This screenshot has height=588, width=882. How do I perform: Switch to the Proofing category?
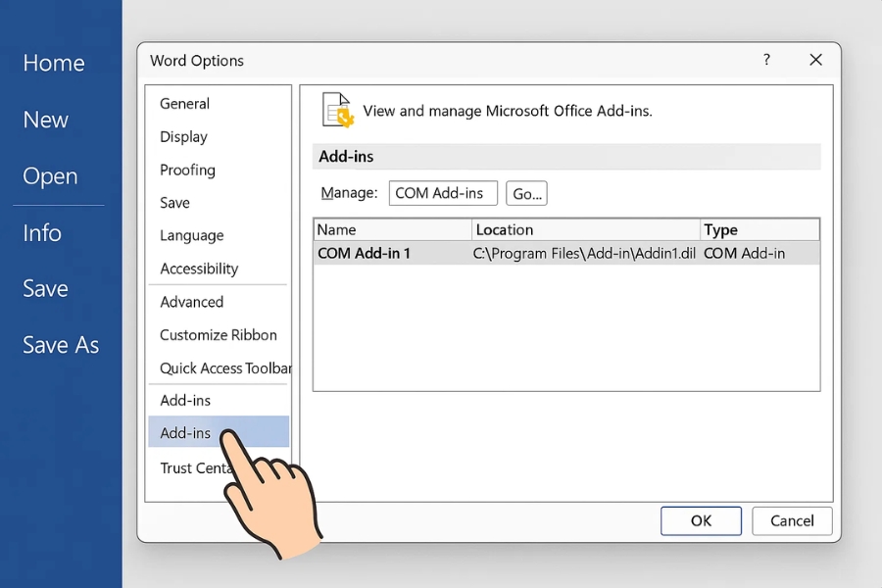coord(187,170)
